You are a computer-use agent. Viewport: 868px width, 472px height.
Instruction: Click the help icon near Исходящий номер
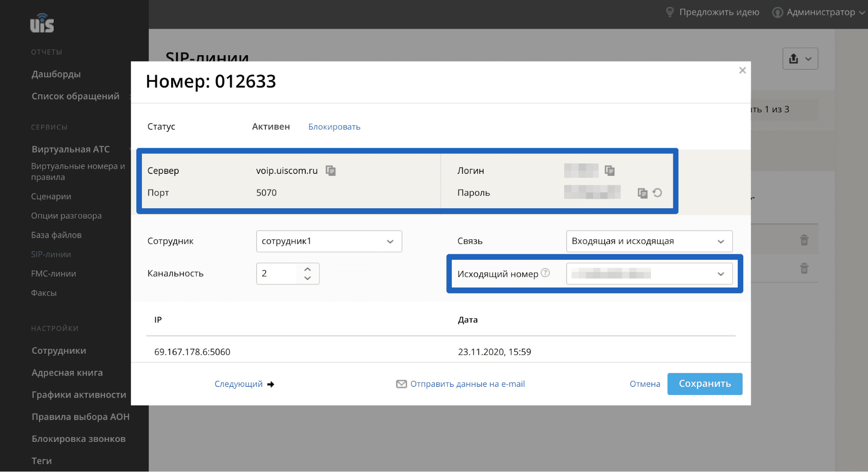pos(546,273)
